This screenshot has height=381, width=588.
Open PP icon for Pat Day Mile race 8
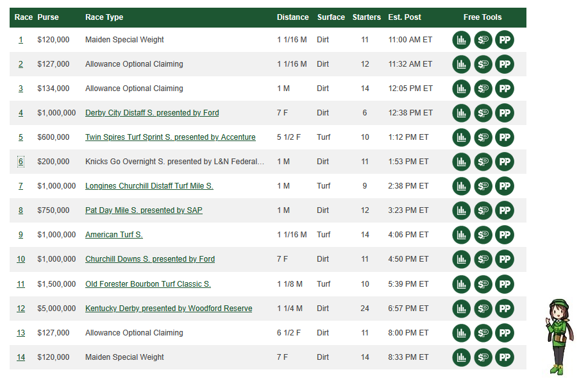point(505,210)
